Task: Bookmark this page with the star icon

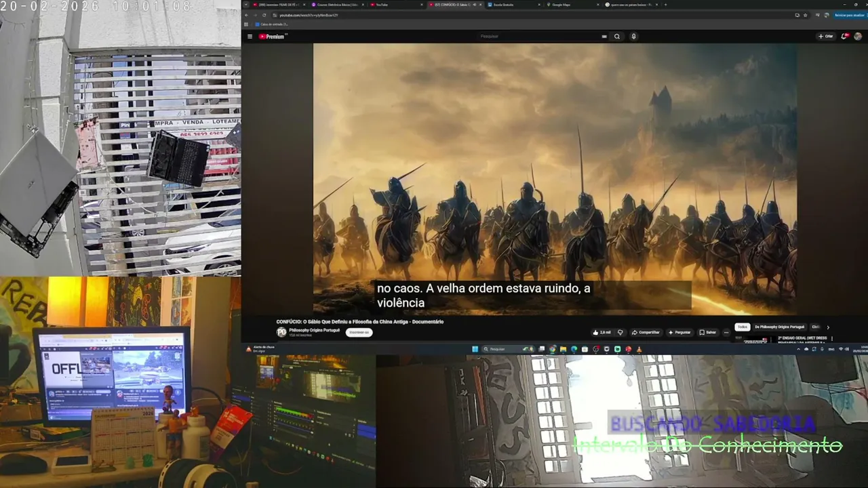Action: coord(807,15)
